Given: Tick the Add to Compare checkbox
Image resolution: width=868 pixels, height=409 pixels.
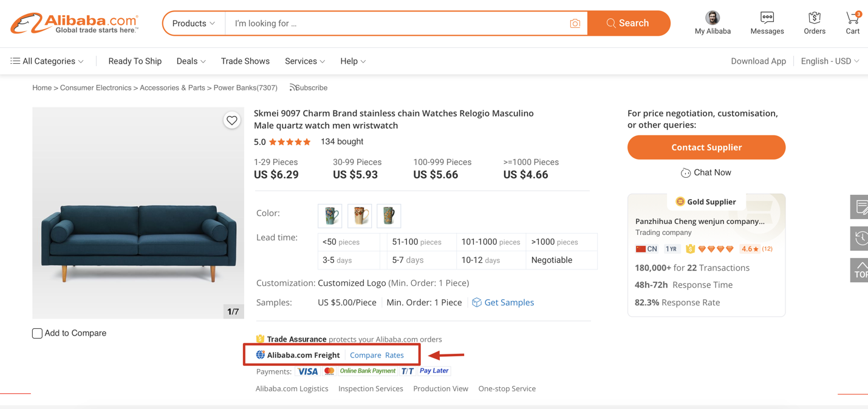Looking at the screenshot, I should click(37, 333).
